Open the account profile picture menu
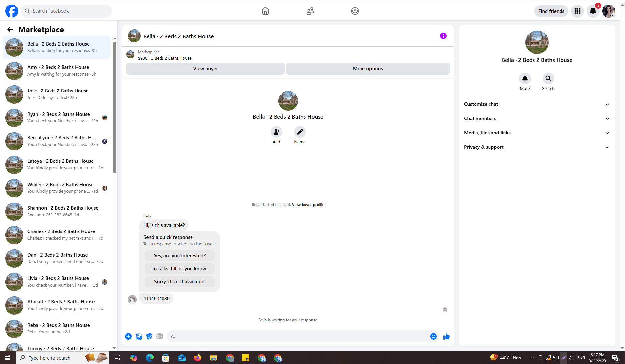This screenshot has height=364, width=625. click(609, 11)
